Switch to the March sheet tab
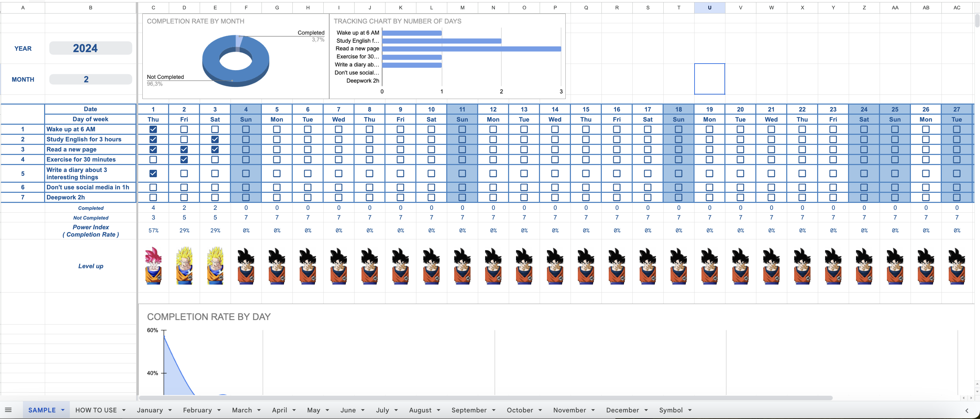980x419 pixels. 242,410
